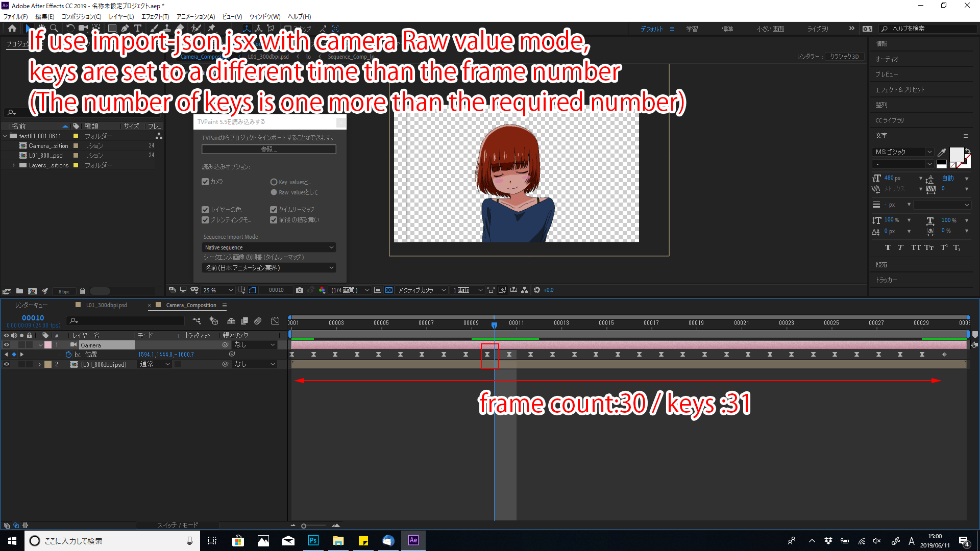Enable motion blur icon in the timeline
Image resolution: width=980 pixels, height=551 pixels.
tap(258, 321)
